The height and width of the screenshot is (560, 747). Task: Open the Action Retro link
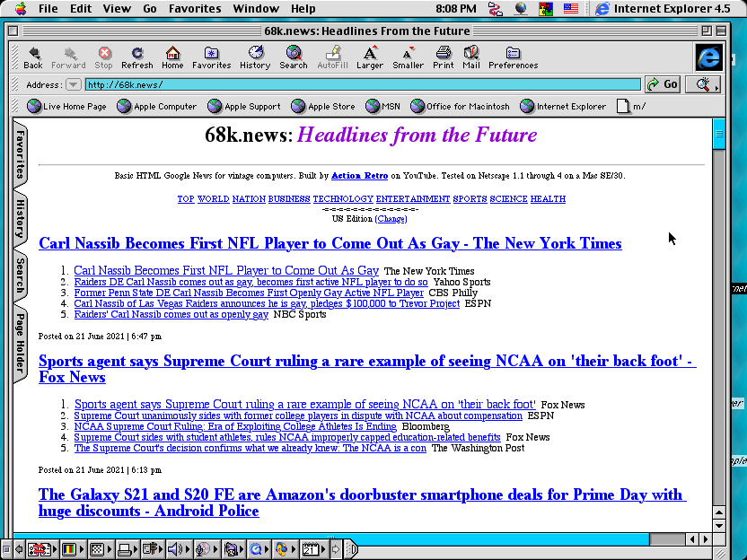359,176
